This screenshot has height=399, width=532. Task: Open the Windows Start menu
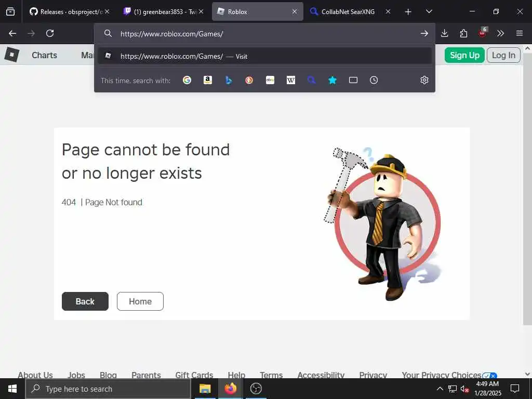coord(12,389)
